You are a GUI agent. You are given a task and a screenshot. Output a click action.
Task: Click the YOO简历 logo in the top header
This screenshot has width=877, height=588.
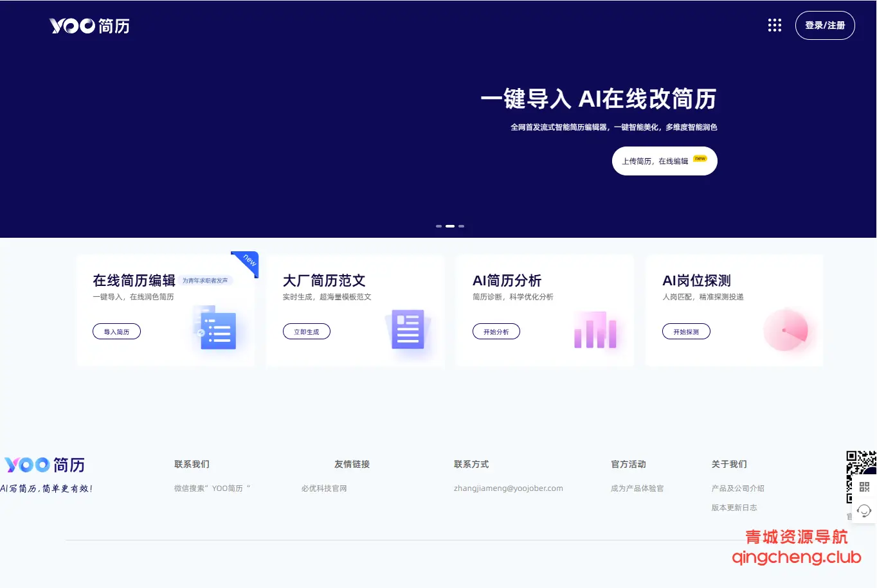tap(89, 26)
